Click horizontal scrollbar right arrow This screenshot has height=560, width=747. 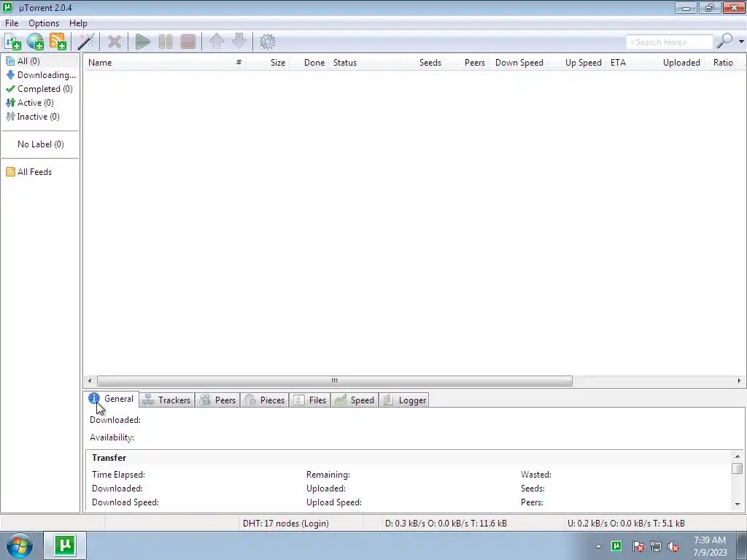[x=739, y=381]
